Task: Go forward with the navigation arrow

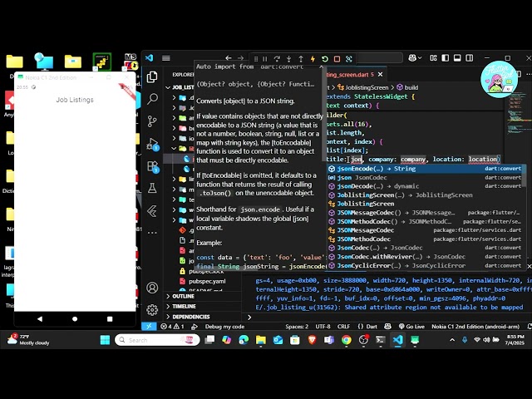Action: pos(240,58)
